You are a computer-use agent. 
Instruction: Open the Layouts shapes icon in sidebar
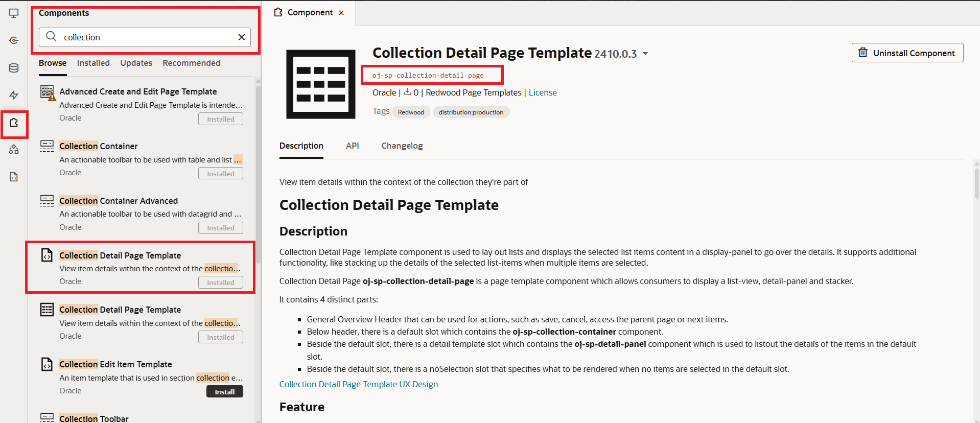click(14, 149)
